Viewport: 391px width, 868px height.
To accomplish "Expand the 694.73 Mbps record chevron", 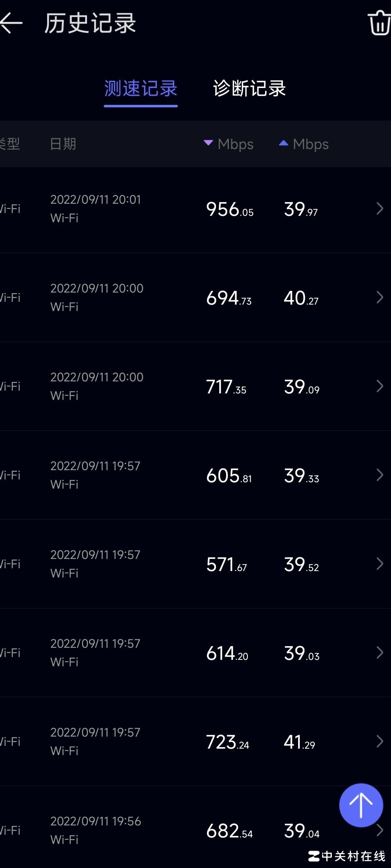I will click(x=379, y=297).
